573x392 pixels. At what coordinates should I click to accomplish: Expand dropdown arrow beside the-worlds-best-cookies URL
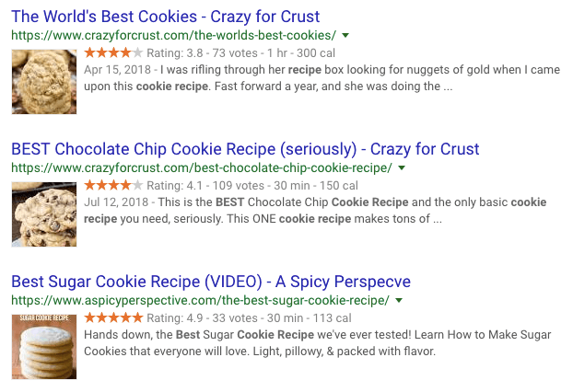click(345, 35)
